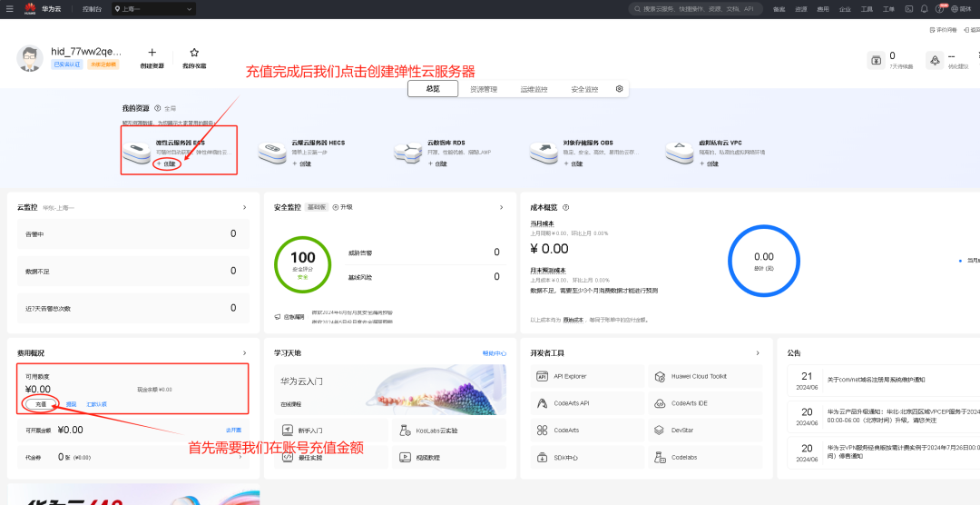980x505 pixels.
Task: Open KooLabs云实验 entry
Action: pyautogui.click(x=449, y=431)
